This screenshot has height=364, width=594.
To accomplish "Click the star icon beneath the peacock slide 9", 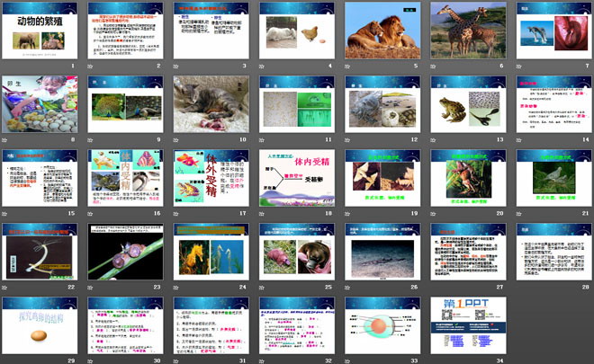I will 90,140.
